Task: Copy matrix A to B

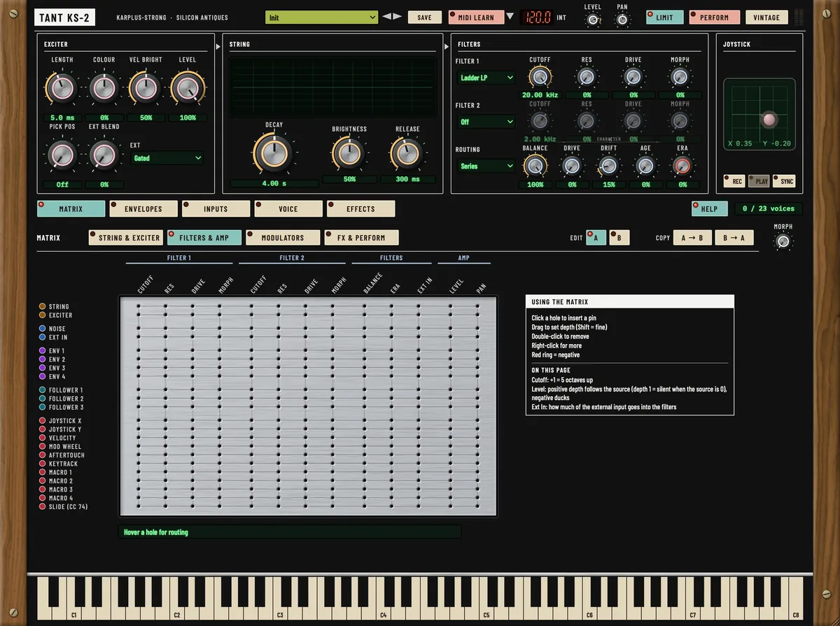Action: click(692, 238)
